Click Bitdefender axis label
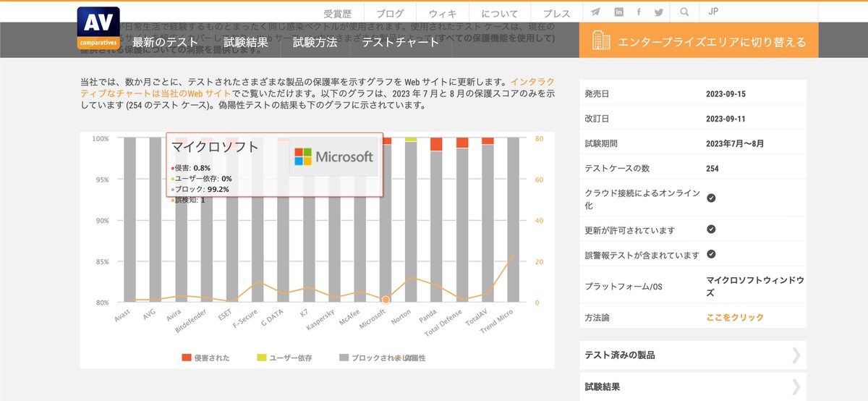Viewport: 868px width, 401px height. (192, 321)
